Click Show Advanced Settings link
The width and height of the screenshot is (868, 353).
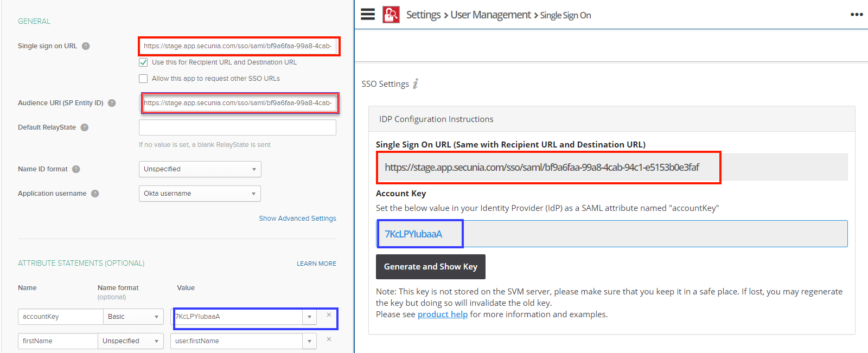coord(297,219)
